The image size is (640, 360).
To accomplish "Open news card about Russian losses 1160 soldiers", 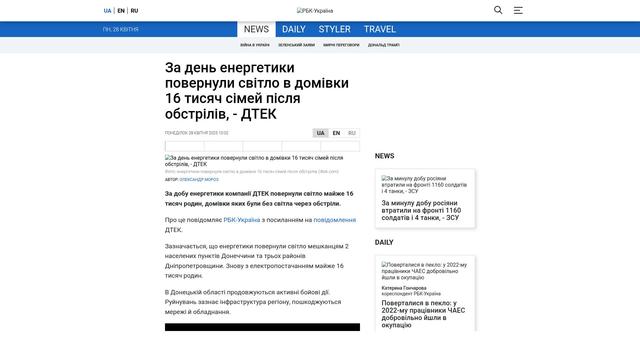I will tap(425, 198).
